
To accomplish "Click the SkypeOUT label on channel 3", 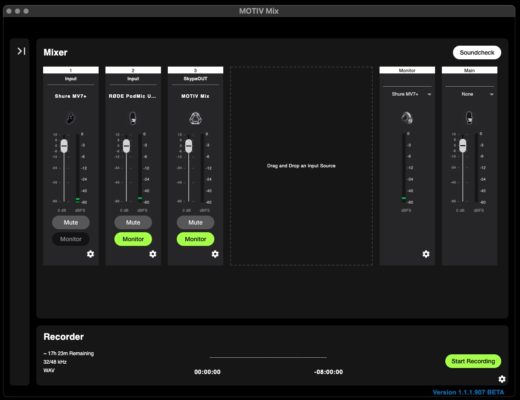I will pyautogui.click(x=195, y=79).
